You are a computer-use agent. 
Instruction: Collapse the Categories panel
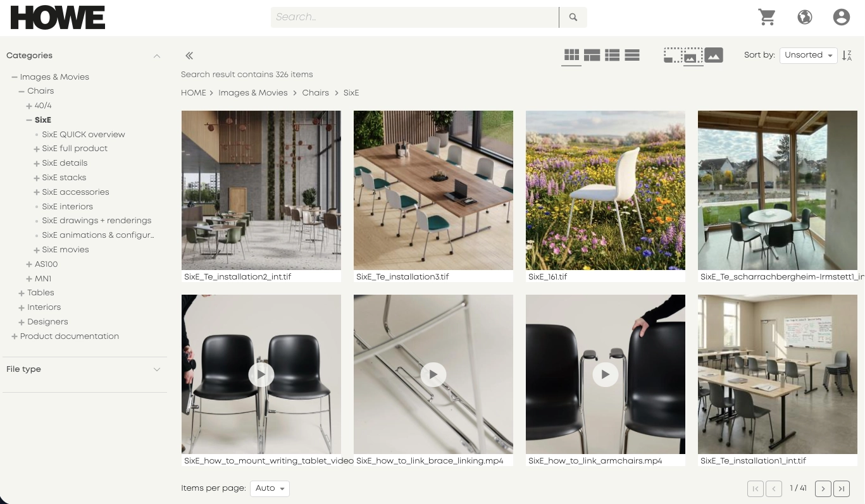[157, 56]
